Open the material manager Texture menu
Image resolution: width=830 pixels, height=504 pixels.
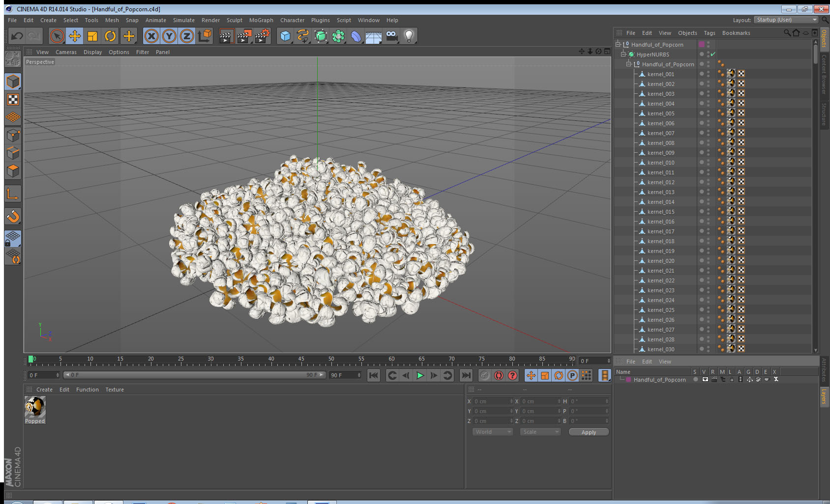coord(115,390)
